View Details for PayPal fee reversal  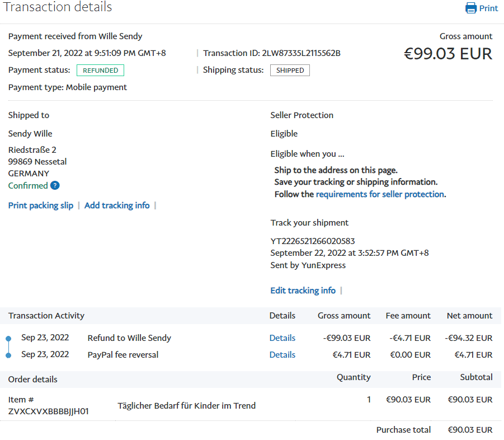(x=282, y=355)
